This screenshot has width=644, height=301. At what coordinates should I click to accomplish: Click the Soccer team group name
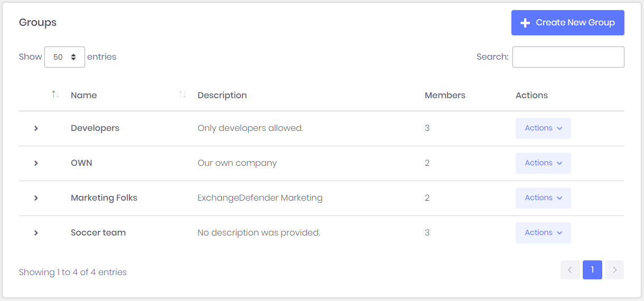[x=98, y=233]
